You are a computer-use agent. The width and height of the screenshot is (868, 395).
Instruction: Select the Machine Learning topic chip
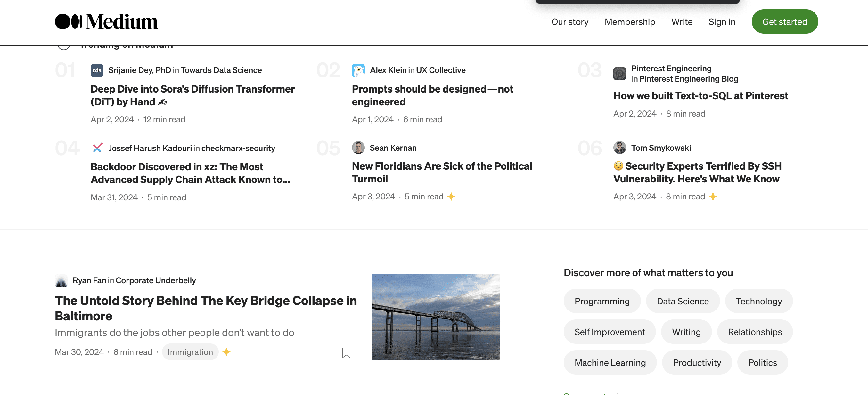pyautogui.click(x=610, y=363)
